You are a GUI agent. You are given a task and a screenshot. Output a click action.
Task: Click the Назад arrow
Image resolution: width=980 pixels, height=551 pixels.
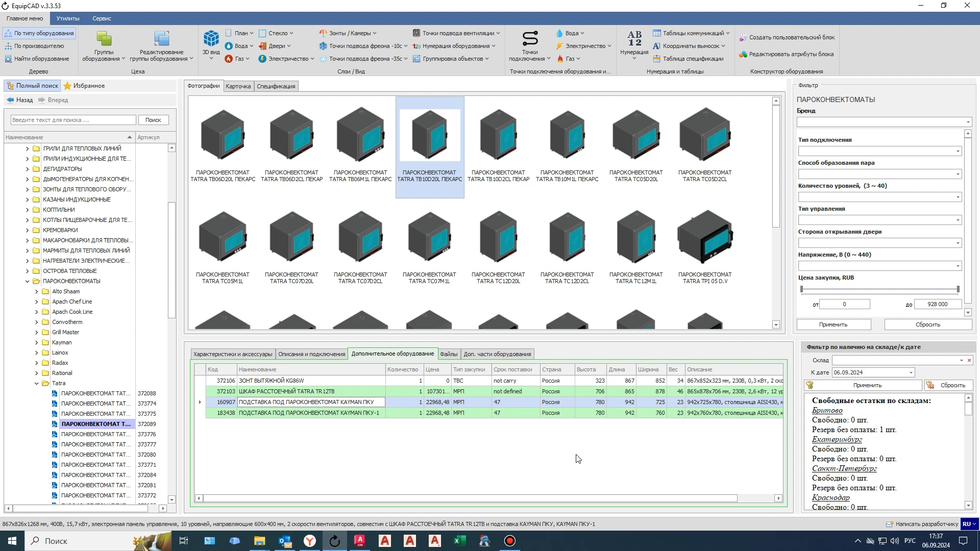tap(10, 100)
